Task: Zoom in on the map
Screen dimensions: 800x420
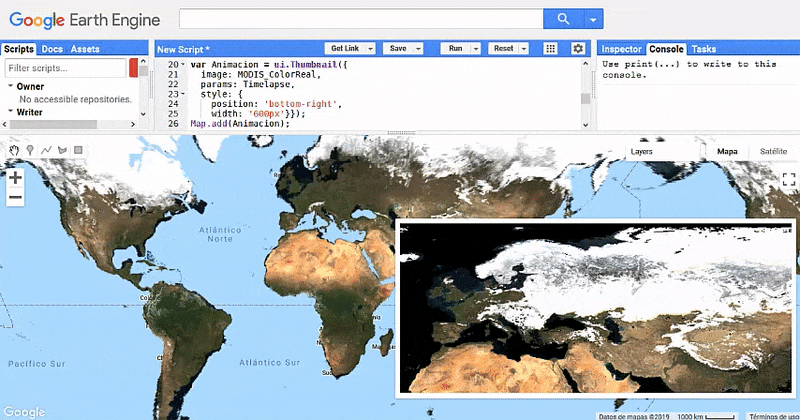Action: [15, 178]
